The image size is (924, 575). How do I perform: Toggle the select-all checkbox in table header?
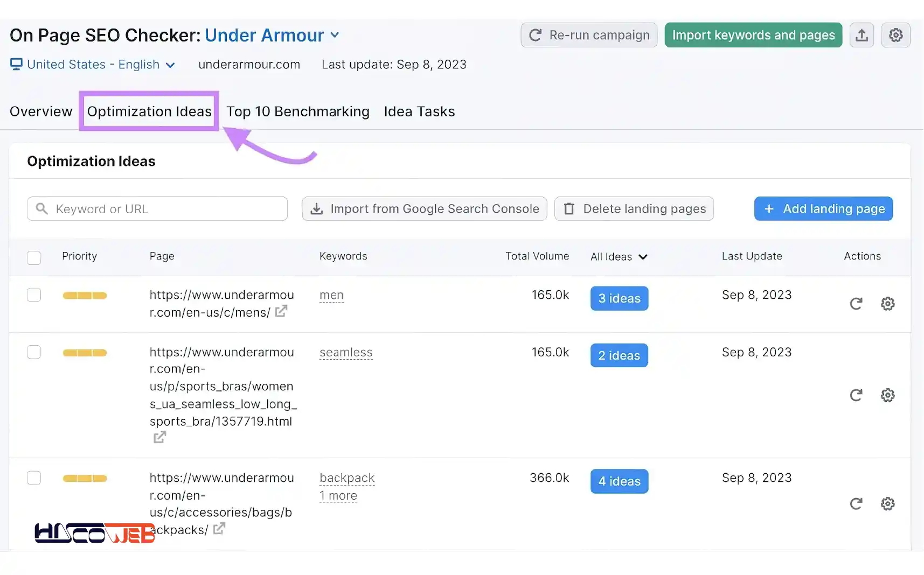point(34,257)
